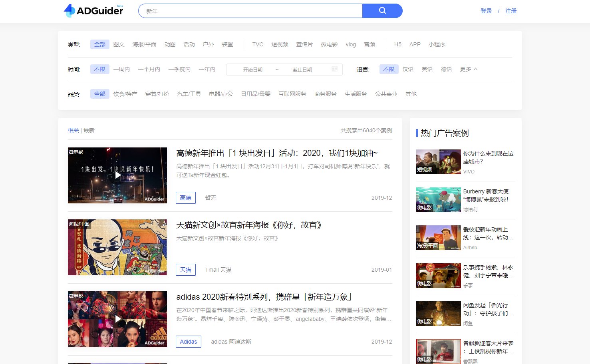Select 一周内 time filter
590x364 pixels.
(x=122, y=69)
